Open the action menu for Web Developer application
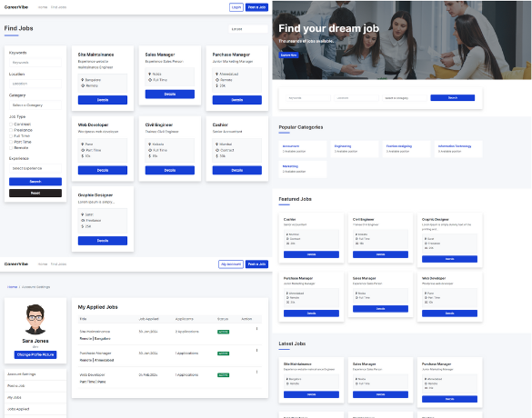This screenshot has width=532, height=418. 256,372
